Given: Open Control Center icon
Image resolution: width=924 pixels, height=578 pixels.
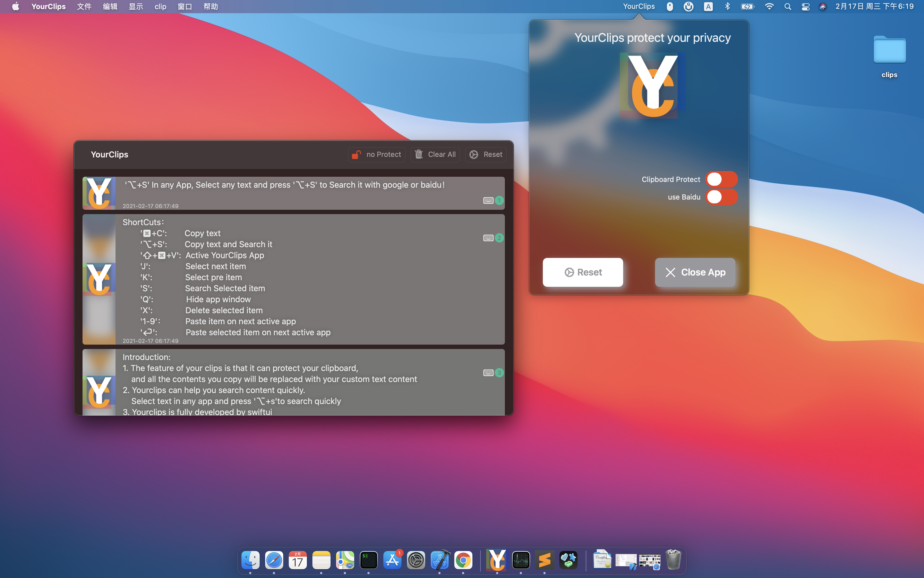Looking at the screenshot, I should click(x=805, y=6).
